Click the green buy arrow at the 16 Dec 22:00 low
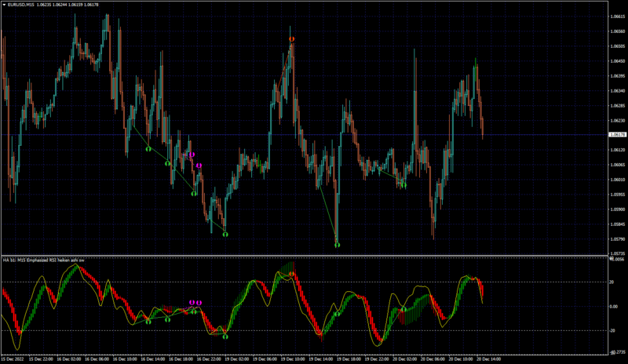 point(225,235)
